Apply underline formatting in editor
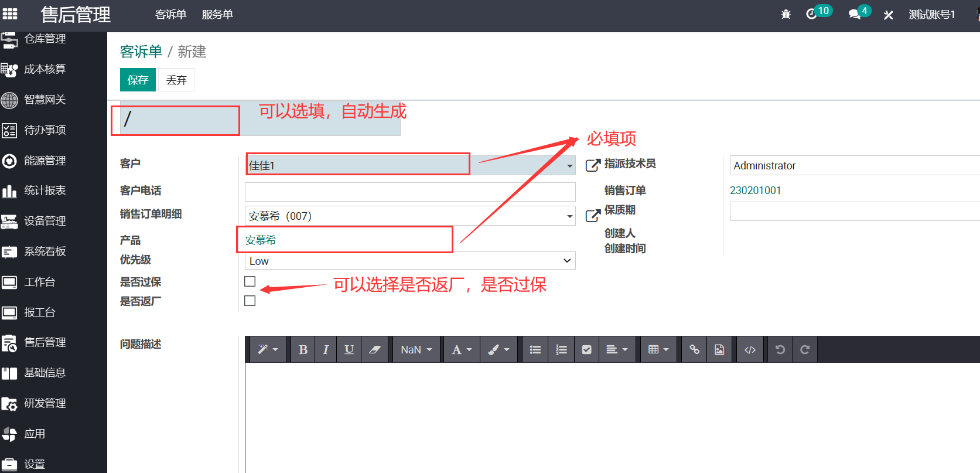Viewport: 980px width, 473px height. pyautogui.click(x=349, y=350)
